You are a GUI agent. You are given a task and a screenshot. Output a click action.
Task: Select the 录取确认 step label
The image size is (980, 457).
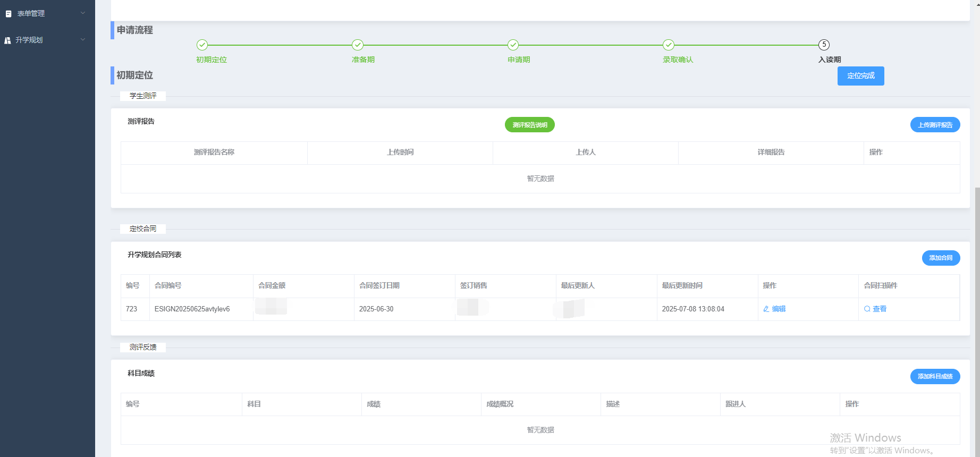[x=678, y=60]
